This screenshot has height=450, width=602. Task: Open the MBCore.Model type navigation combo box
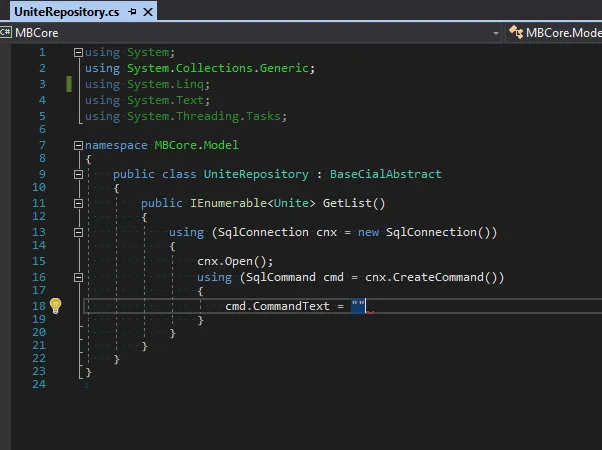(555, 33)
